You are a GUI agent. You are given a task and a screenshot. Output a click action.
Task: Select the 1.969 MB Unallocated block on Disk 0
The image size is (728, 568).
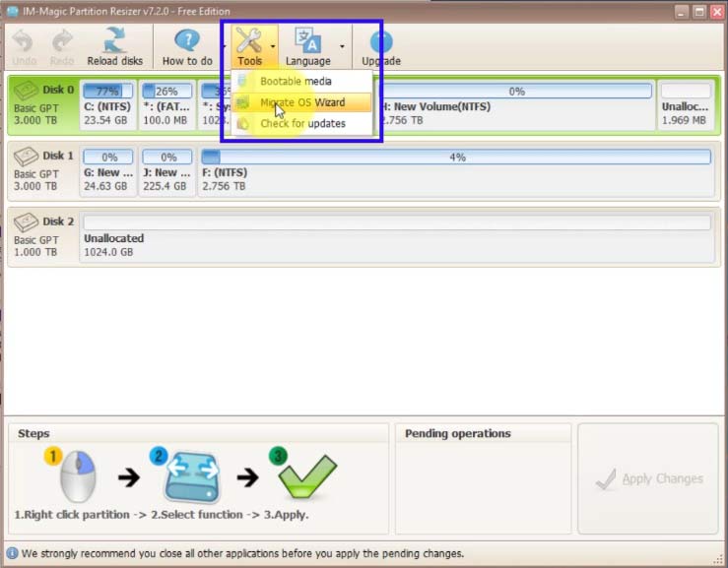coord(686,105)
